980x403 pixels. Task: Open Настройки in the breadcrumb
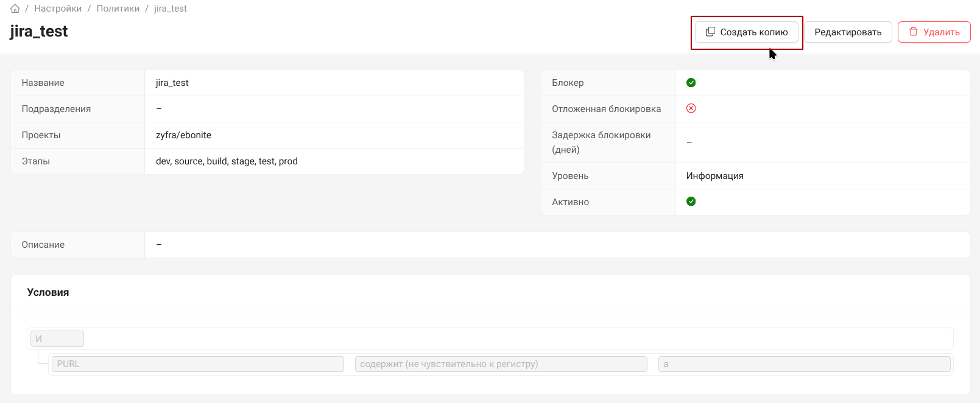point(58,9)
